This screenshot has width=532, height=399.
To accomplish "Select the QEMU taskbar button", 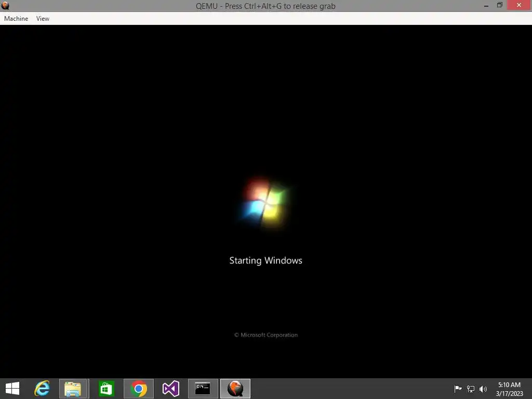I will tap(235, 389).
